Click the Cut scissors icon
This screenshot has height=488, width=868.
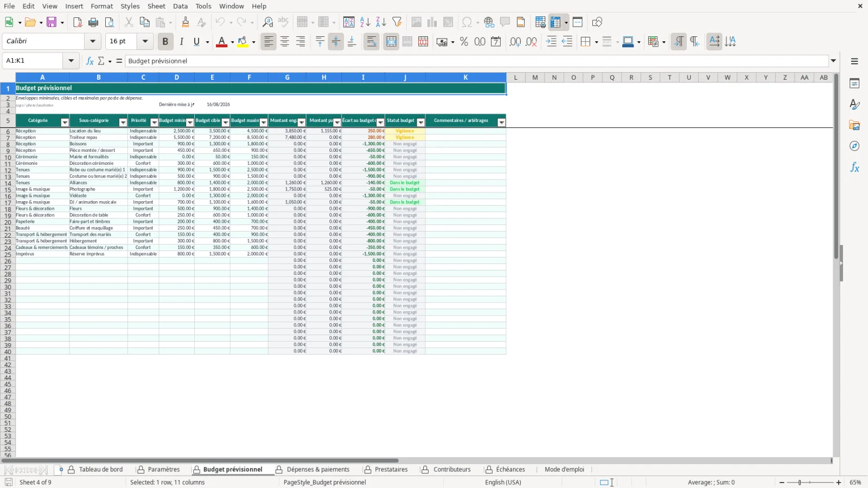[x=129, y=22]
